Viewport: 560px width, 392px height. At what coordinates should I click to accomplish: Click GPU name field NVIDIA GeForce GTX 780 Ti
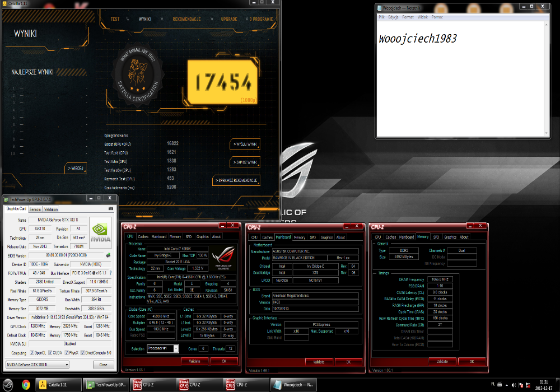tap(58, 220)
